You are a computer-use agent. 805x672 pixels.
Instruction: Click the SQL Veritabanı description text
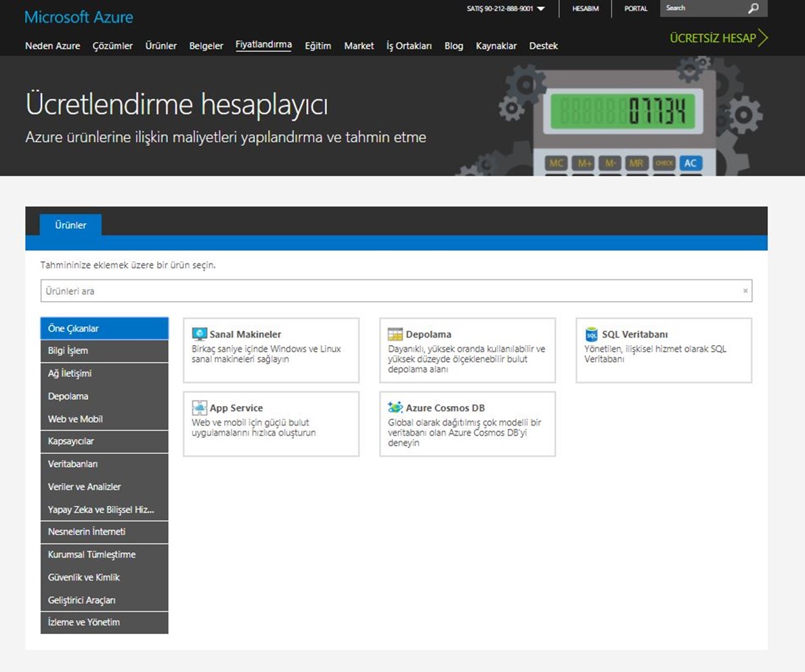655,354
